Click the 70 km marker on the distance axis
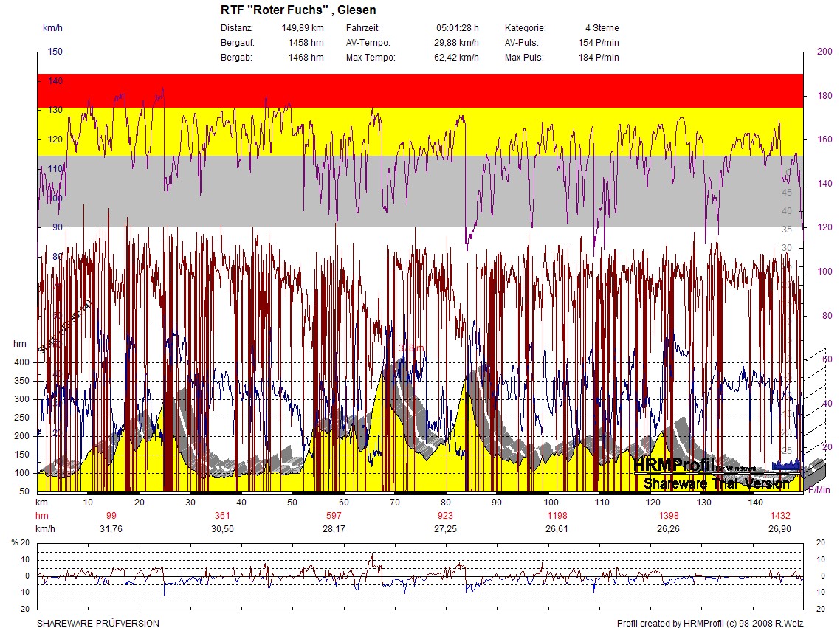The width and height of the screenshot is (840, 628). pos(395,503)
